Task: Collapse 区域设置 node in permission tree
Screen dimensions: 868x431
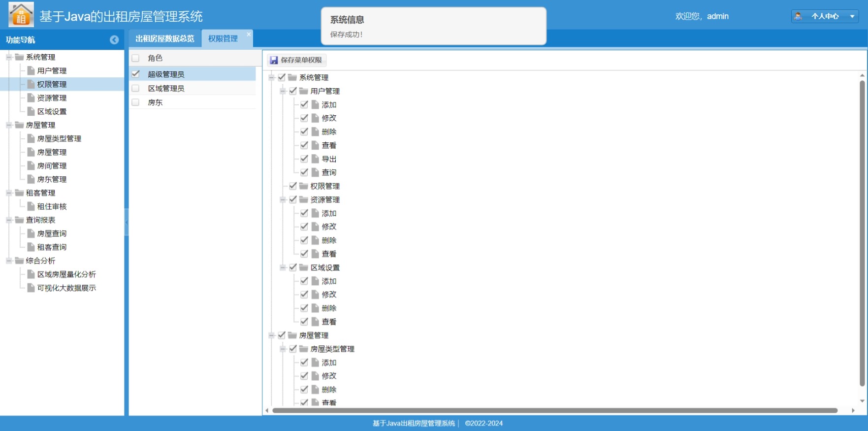Action: point(283,267)
